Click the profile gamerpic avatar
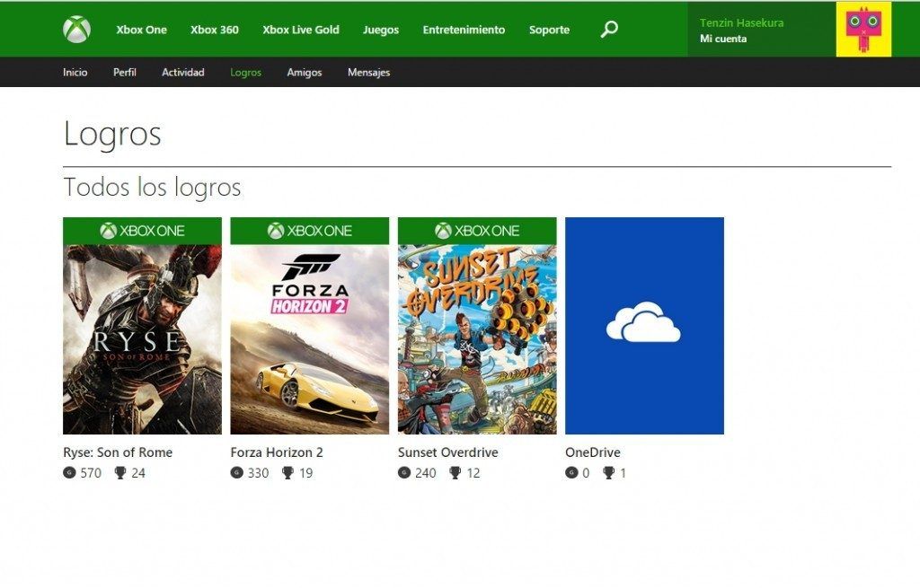This screenshot has height=588, width=920. click(865, 28)
